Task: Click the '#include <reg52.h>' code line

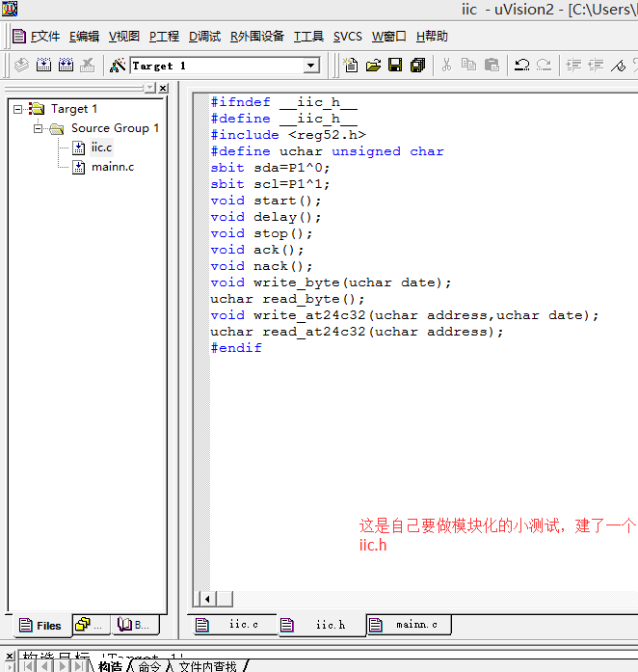Action: 288,135
